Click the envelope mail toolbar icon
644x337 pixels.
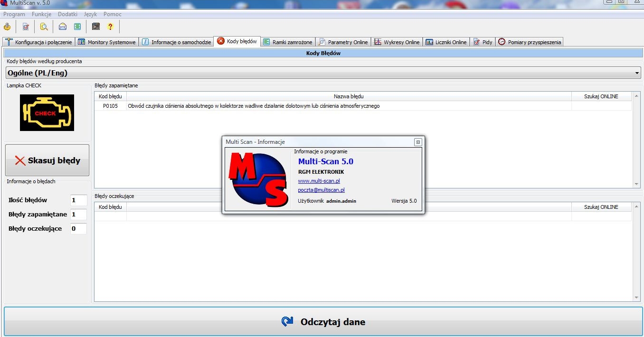coord(62,27)
